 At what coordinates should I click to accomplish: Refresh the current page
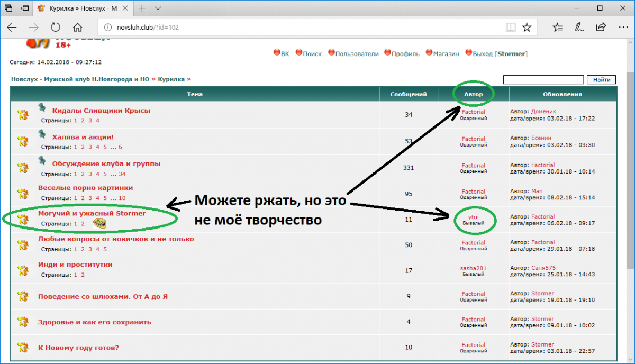point(56,27)
